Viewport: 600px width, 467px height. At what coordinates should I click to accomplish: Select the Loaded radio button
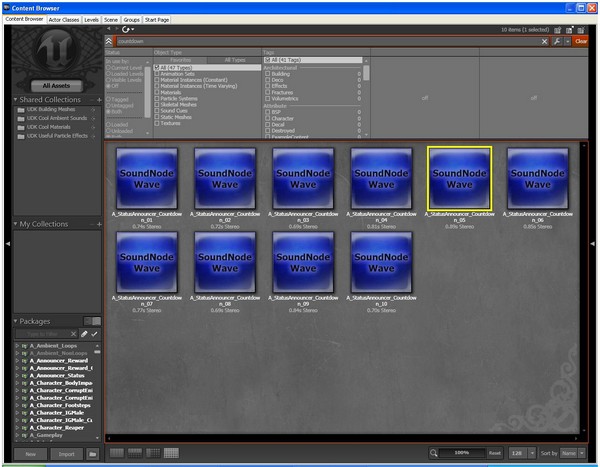point(108,125)
